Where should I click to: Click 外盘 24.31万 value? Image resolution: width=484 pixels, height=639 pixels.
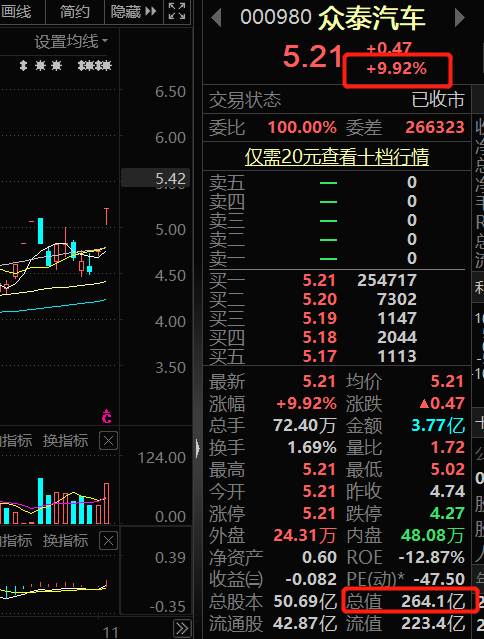305,535
